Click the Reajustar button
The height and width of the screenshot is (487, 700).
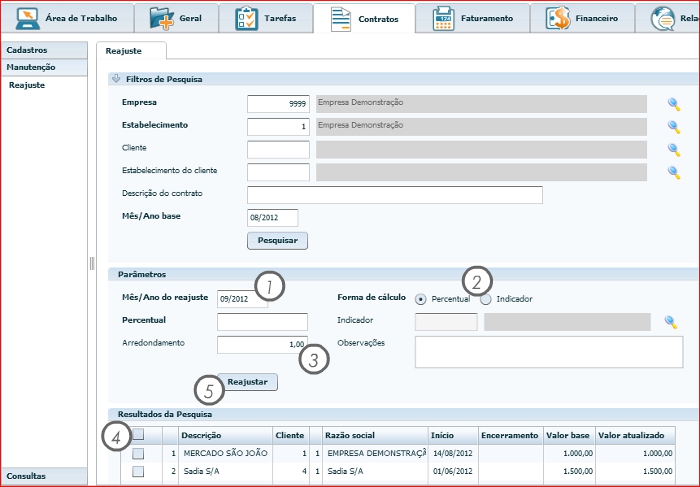pos(247,382)
